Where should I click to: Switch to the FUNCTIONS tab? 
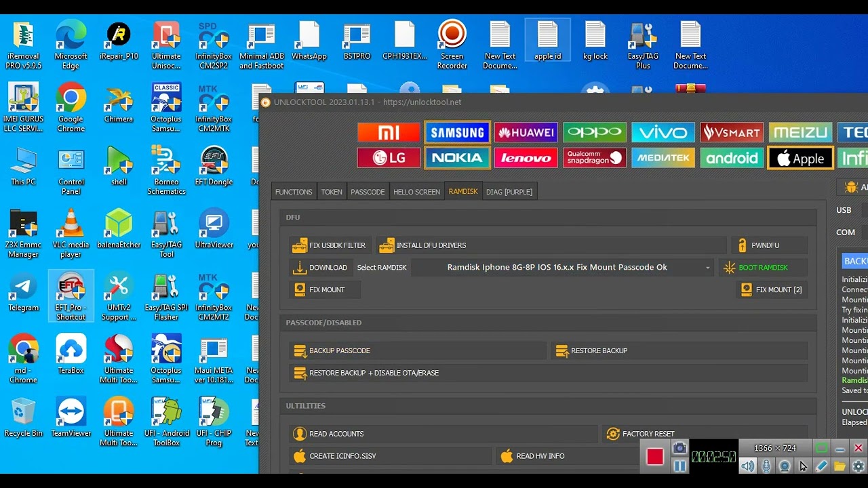pyautogui.click(x=294, y=192)
